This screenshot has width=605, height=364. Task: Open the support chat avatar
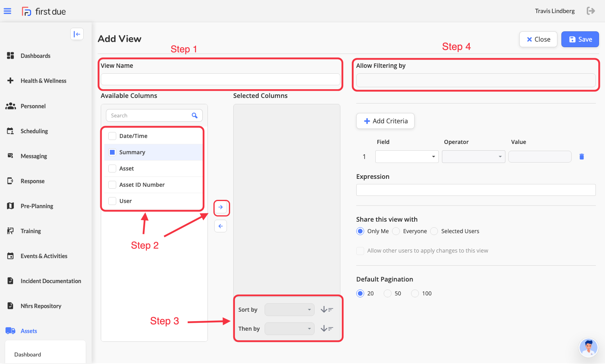[x=588, y=348]
